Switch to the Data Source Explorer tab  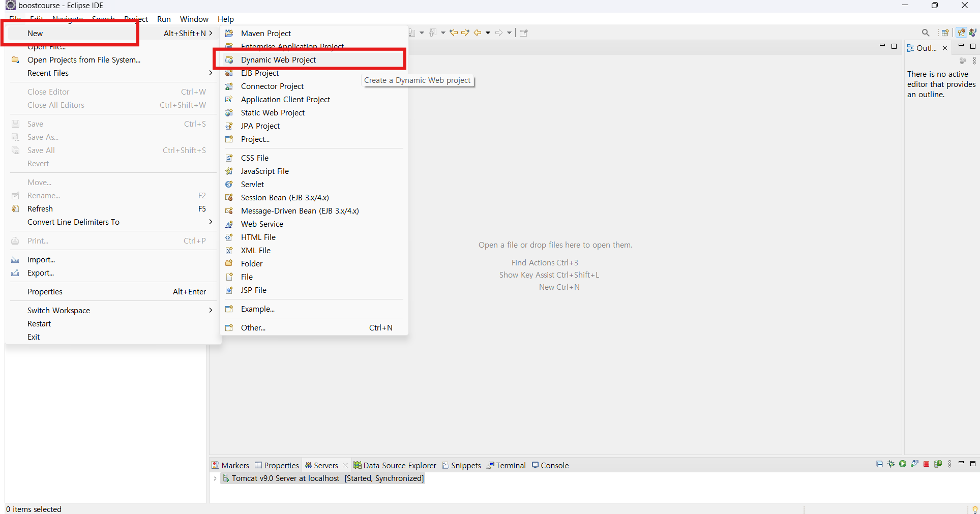[395, 465]
